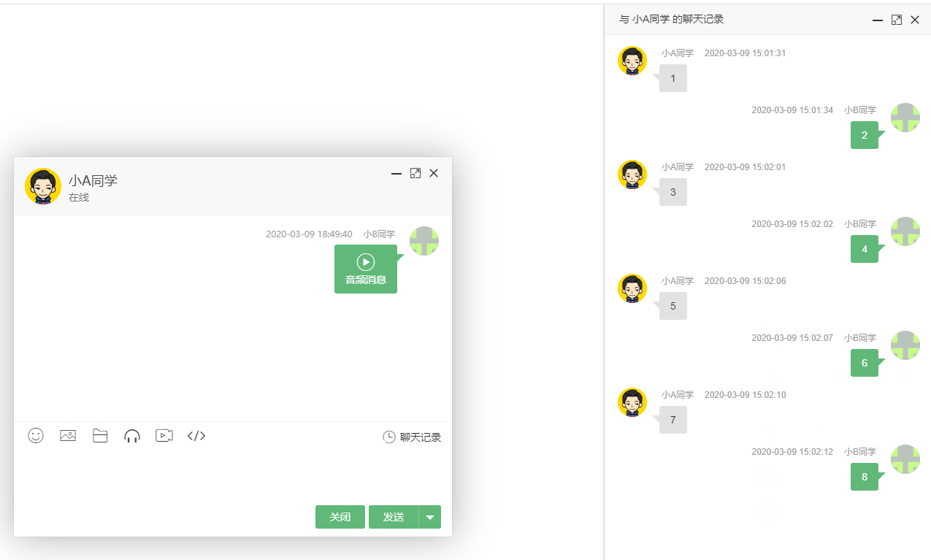Minimize the 聊天记录 history panel
The image size is (931, 560).
[x=878, y=20]
